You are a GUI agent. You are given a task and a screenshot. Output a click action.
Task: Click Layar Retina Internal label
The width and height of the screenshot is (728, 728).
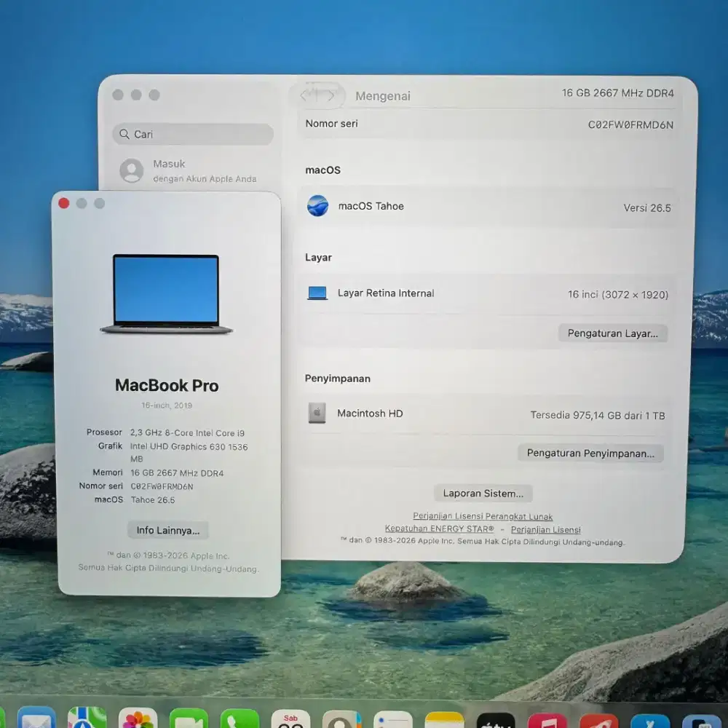coord(386,293)
